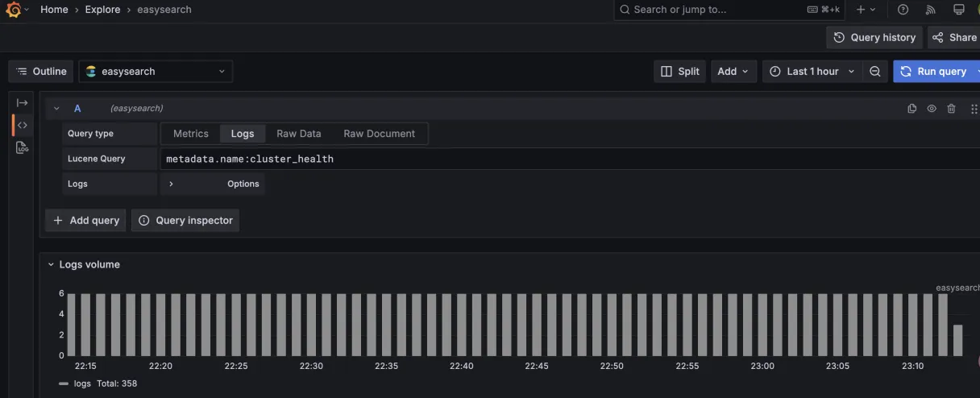Expand the Logs Options row
This screenshot has height=398, width=980.
(214, 184)
